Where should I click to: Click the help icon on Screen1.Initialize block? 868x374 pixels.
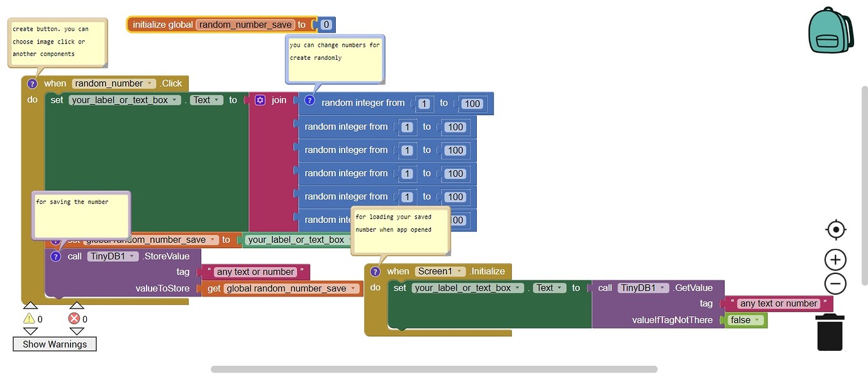[376, 271]
